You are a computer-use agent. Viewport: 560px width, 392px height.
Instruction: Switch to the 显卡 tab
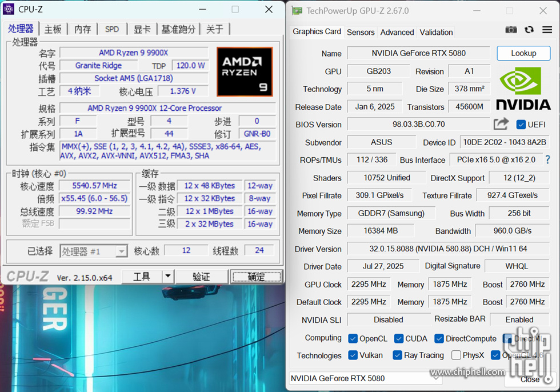click(x=142, y=29)
